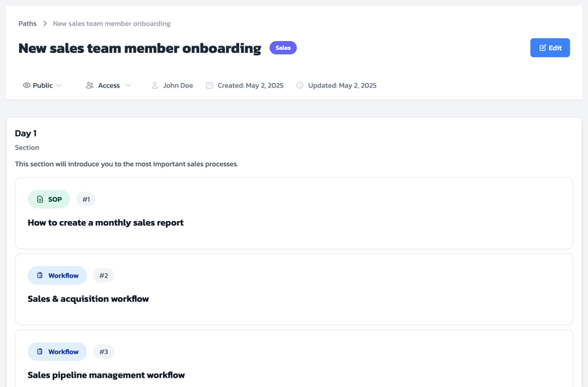Click the current breadcrumb page title
The height and width of the screenshot is (387, 588).
point(112,23)
